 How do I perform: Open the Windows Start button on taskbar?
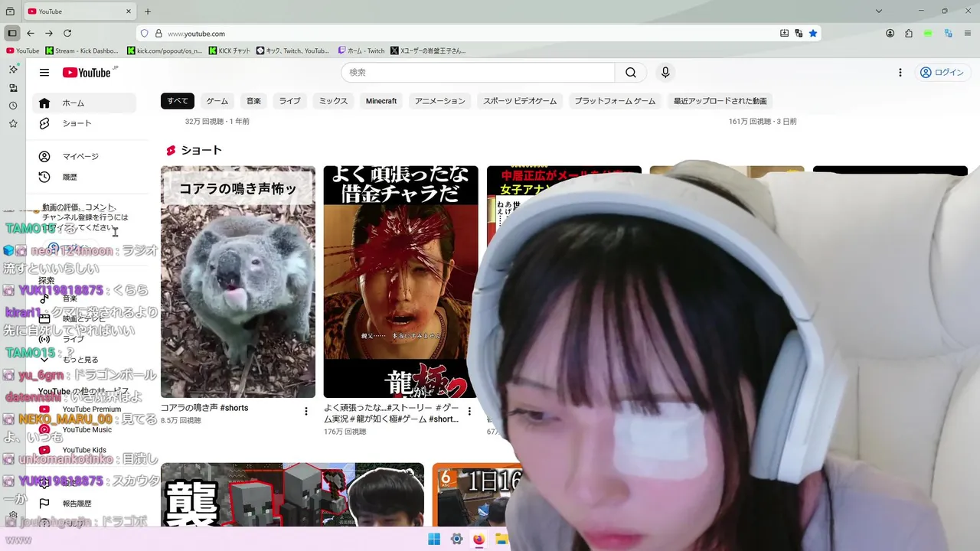434,539
